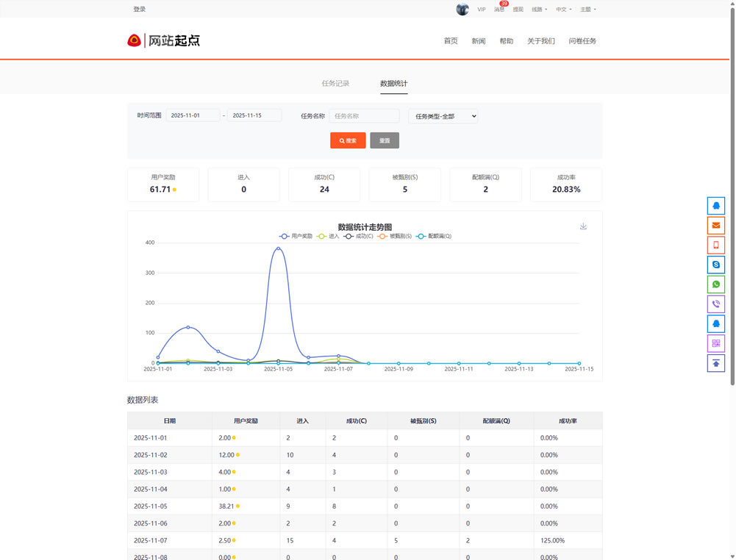Click the orange 搜索 button
The image size is (736, 560).
tap(348, 140)
